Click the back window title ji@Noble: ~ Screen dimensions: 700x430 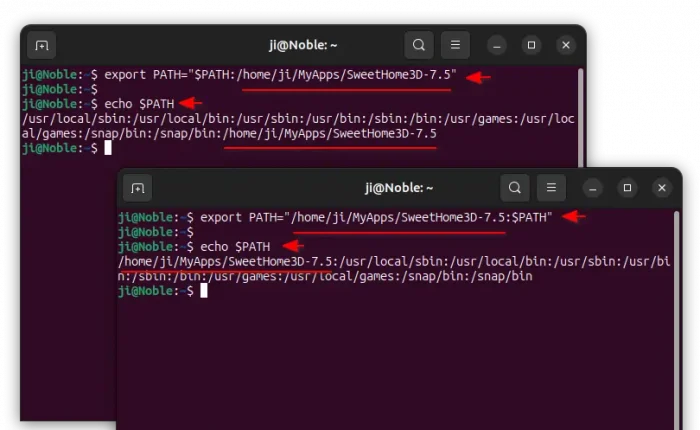click(x=303, y=45)
